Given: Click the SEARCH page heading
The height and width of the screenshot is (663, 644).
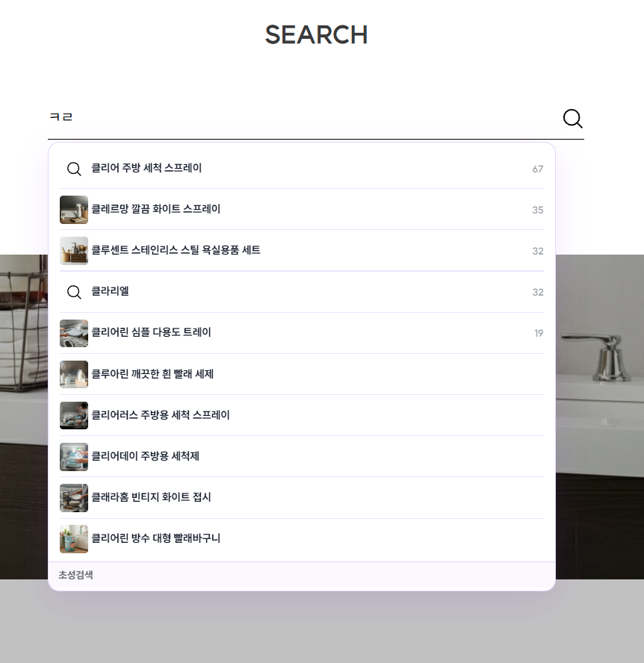Looking at the screenshot, I should [316, 35].
